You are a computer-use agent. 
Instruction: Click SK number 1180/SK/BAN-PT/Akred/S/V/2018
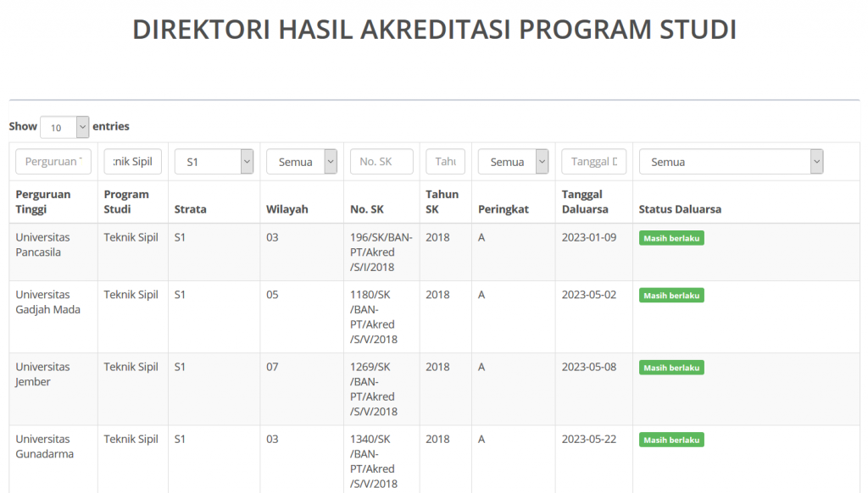tap(374, 317)
